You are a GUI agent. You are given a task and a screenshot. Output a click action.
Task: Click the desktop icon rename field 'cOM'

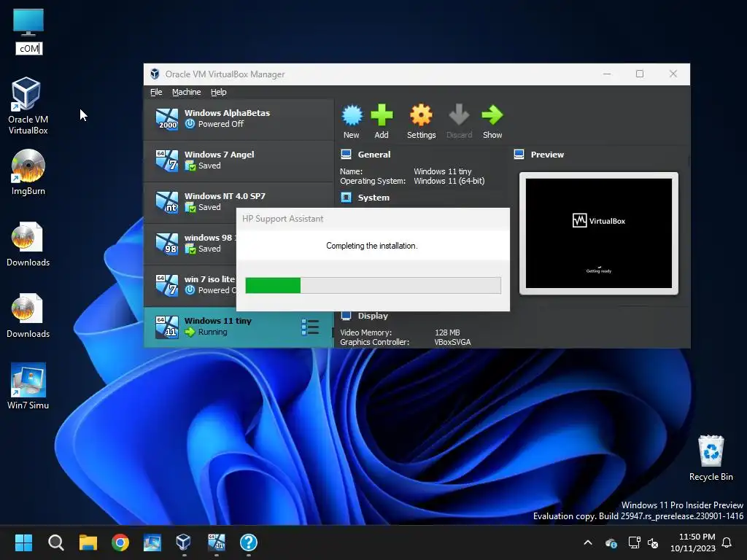pyautogui.click(x=29, y=49)
